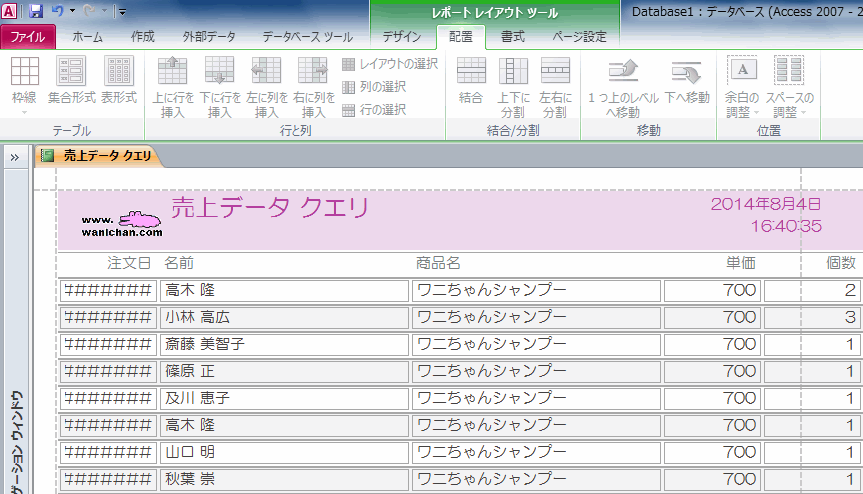Open the ファイル tab

[28, 37]
